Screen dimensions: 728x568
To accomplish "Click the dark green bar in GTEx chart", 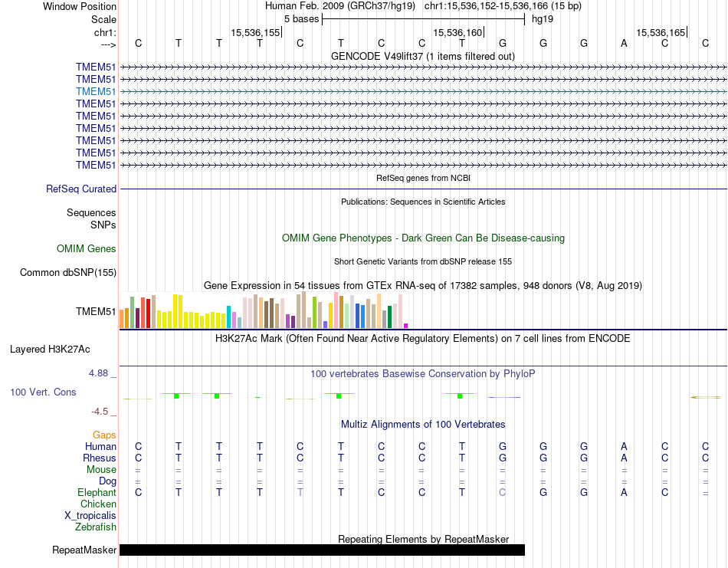I will coord(389,317).
